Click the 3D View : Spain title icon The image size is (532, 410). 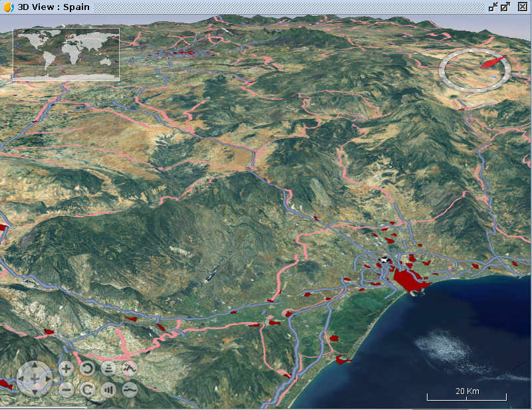tap(9, 7)
